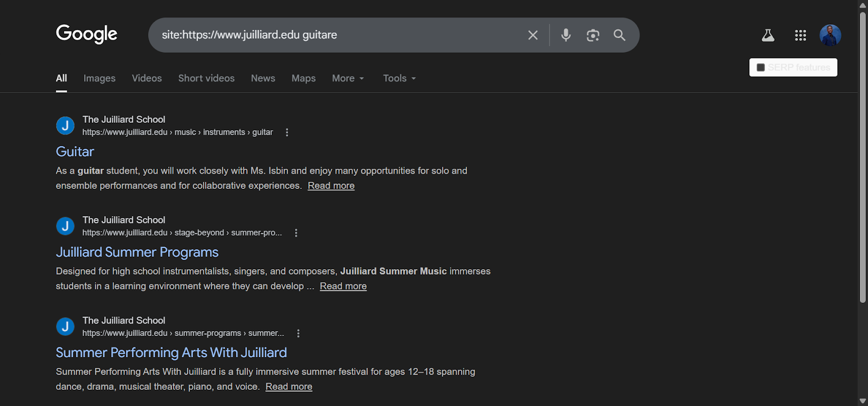Expand the More search filters dropdown
The height and width of the screenshot is (406, 868).
(x=348, y=78)
